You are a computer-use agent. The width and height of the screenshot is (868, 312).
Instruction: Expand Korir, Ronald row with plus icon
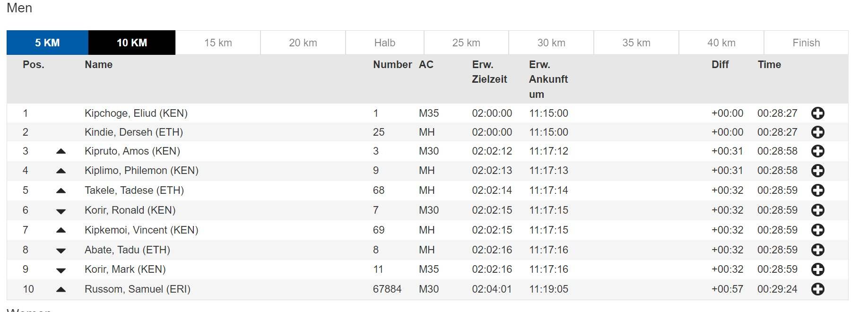pyautogui.click(x=817, y=210)
